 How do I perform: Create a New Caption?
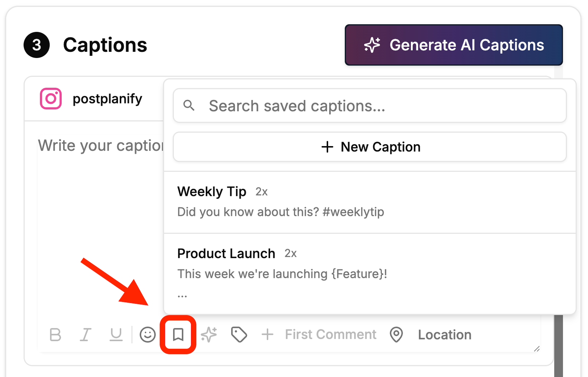pos(370,147)
